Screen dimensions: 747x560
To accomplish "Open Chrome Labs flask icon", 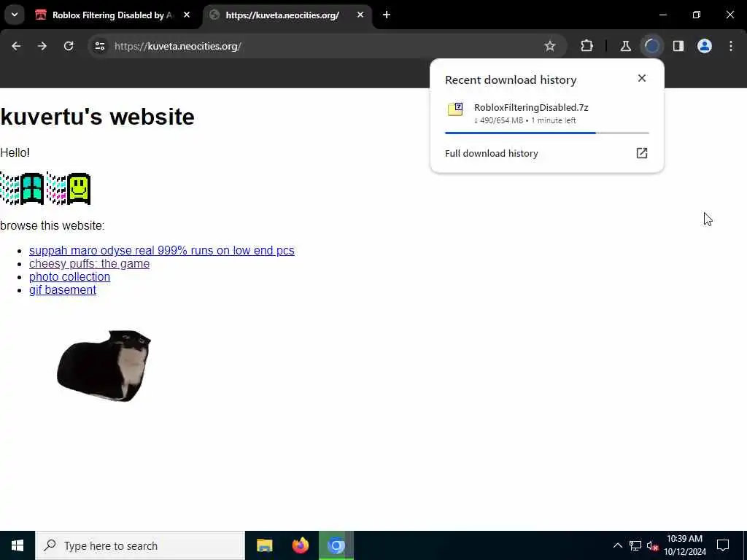I will pyautogui.click(x=625, y=46).
